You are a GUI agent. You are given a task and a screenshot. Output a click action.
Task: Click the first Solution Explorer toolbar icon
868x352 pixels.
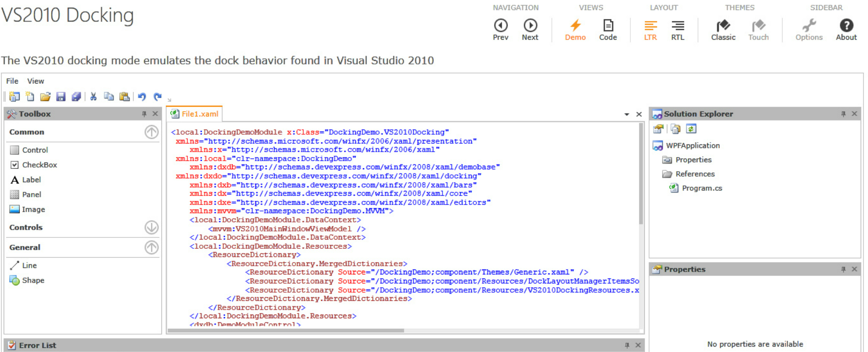click(x=658, y=129)
